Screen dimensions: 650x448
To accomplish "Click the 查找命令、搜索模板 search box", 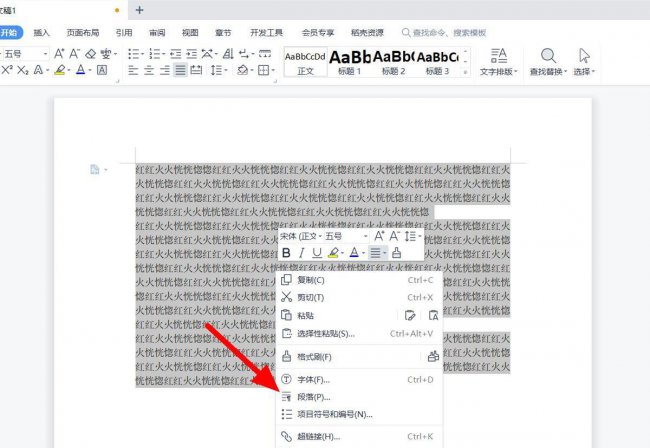I will pyautogui.click(x=444, y=32).
